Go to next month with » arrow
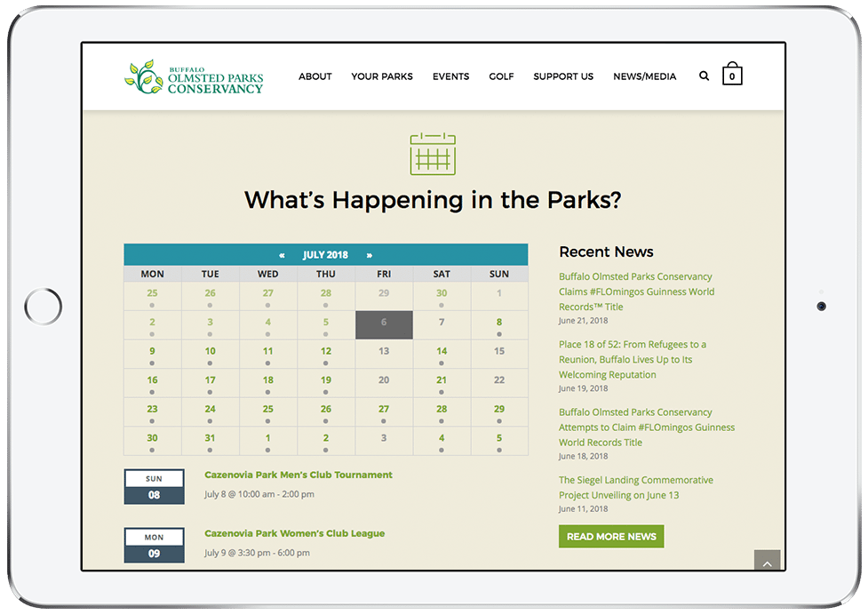Image resolution: width=868 pixels, height=615 pixels. 370,255
